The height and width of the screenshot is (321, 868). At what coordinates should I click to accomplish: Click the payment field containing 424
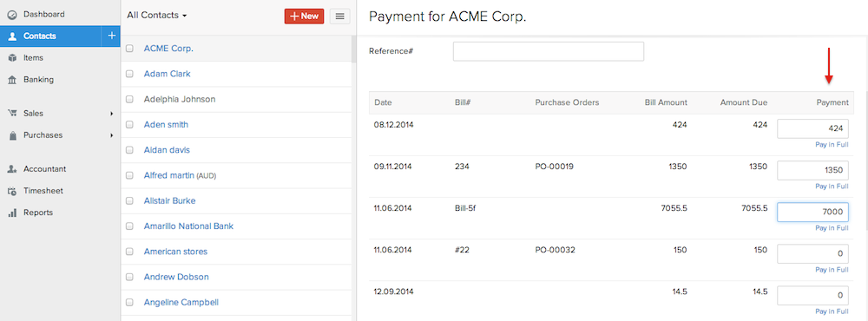click(x=812, y=129)
